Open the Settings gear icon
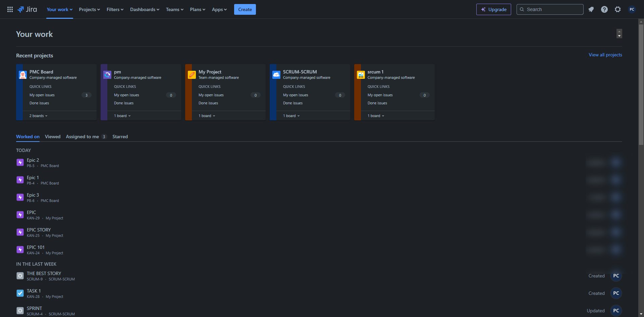Viewport: 644px width, 317px height. tap(618, 9)
